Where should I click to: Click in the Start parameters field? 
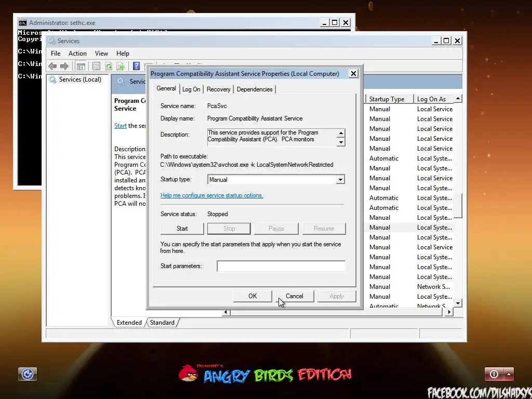(x=281, y=266)
